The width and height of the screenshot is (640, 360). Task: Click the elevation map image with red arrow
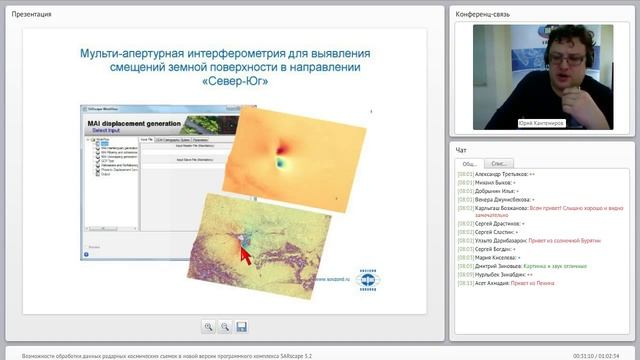point(259,246)
